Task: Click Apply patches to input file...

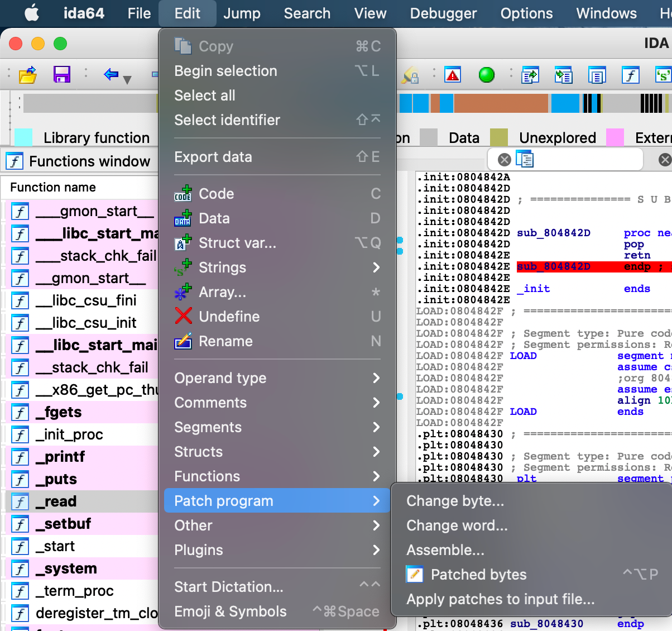Action: (534, 599)
